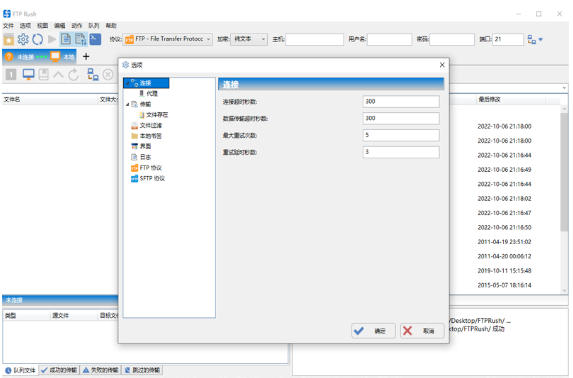573x378 pixels.
Task: Collapse the 连接 tree node arrow
Action: 128,83
